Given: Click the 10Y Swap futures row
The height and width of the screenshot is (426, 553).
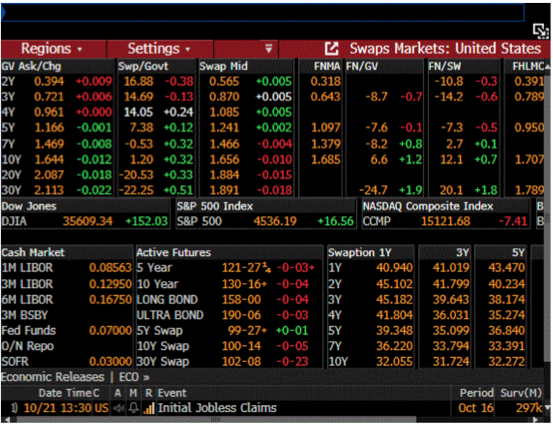Looking at the screenshot, I should point(229,346).
